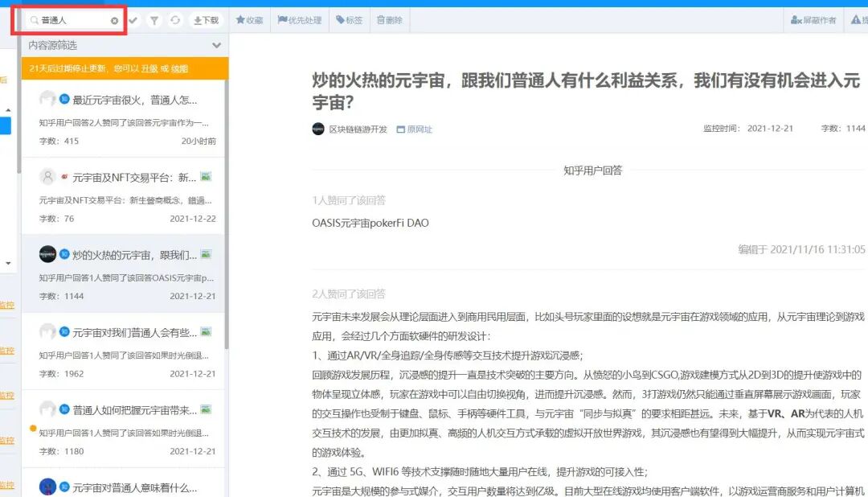
Task: Click the 字数：415 text in first list item
Action: (59, 142)
